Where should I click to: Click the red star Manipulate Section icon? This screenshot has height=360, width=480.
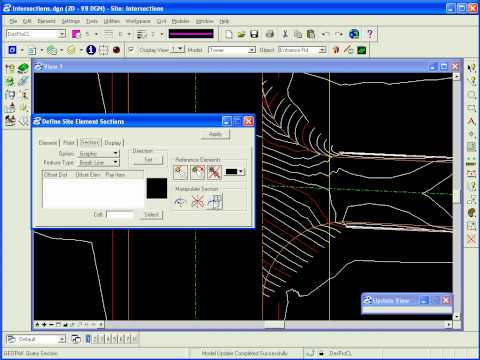point(198,202)
